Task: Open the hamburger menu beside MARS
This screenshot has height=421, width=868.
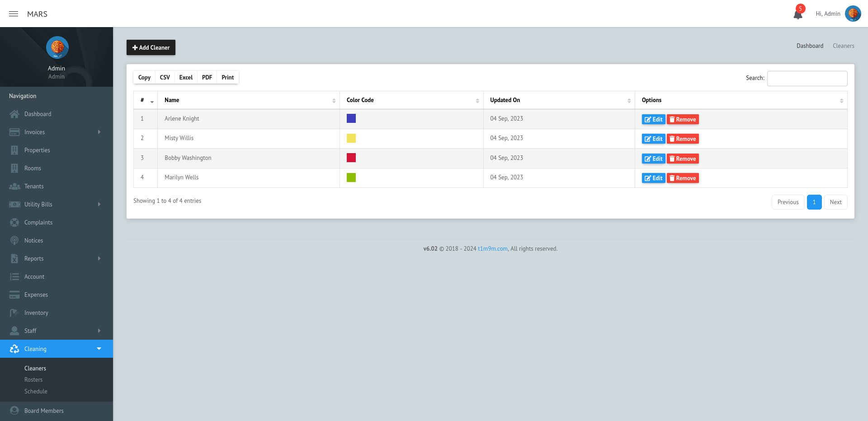Action: (x=14, y=14)
